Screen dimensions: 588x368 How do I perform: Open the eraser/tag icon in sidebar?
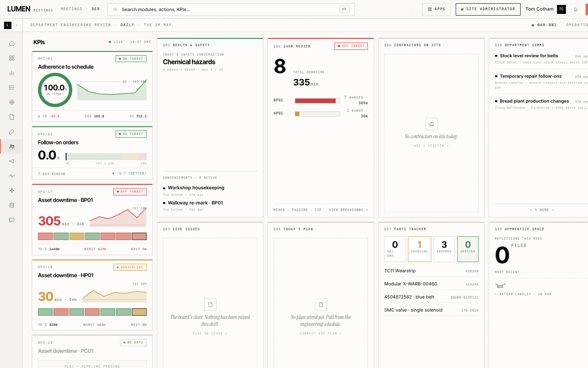coord(12,132)
